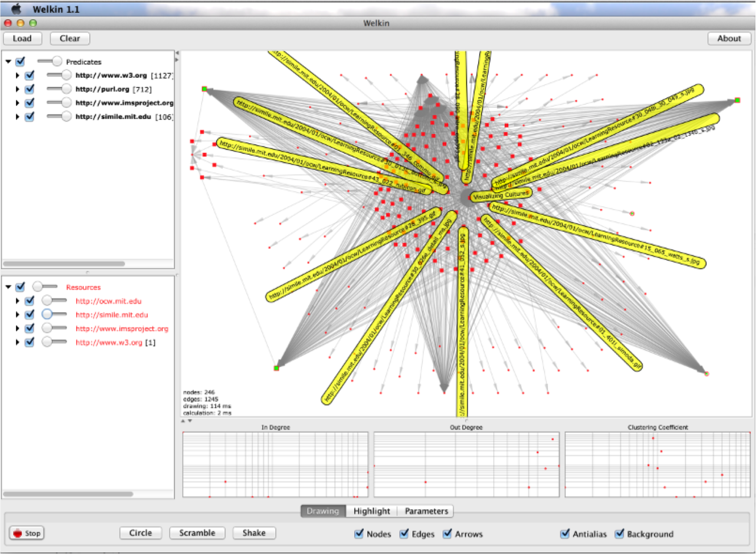The height and width of the screenshot is (554, 756).
Task: Select the http://www.w3.org [1] resource row
Action: 115,342
